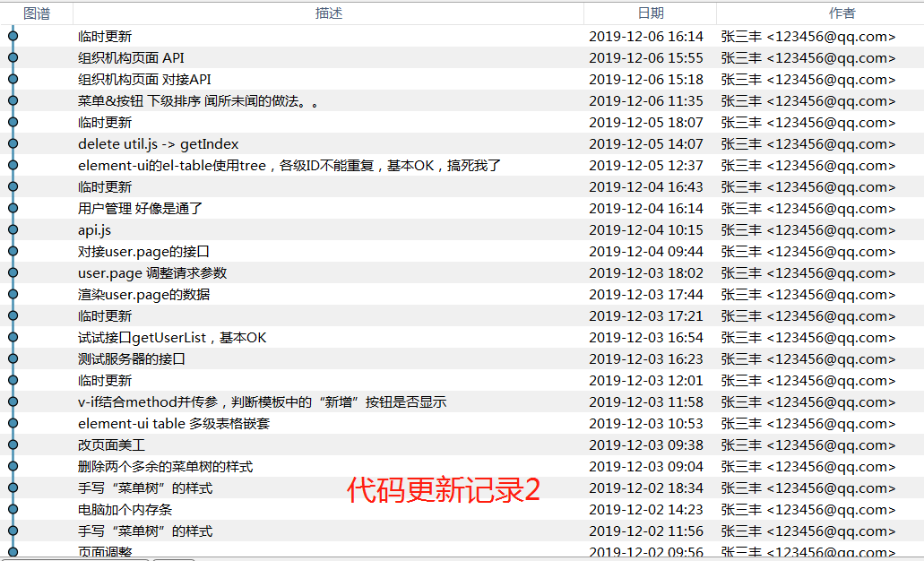Click graph node of the 2019-12-06 16:14 commit
Image resolution: width=924 pixels, height=561 pixels.
click(x=13, y=37)
